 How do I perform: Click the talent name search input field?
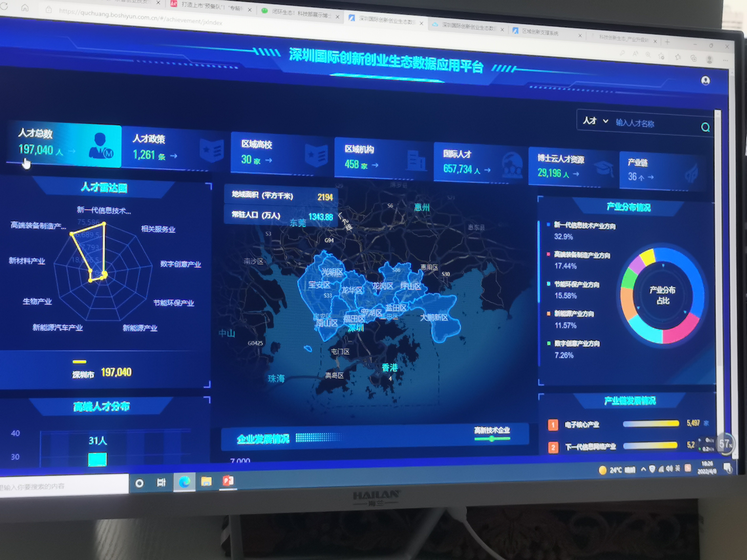[655, 124]
